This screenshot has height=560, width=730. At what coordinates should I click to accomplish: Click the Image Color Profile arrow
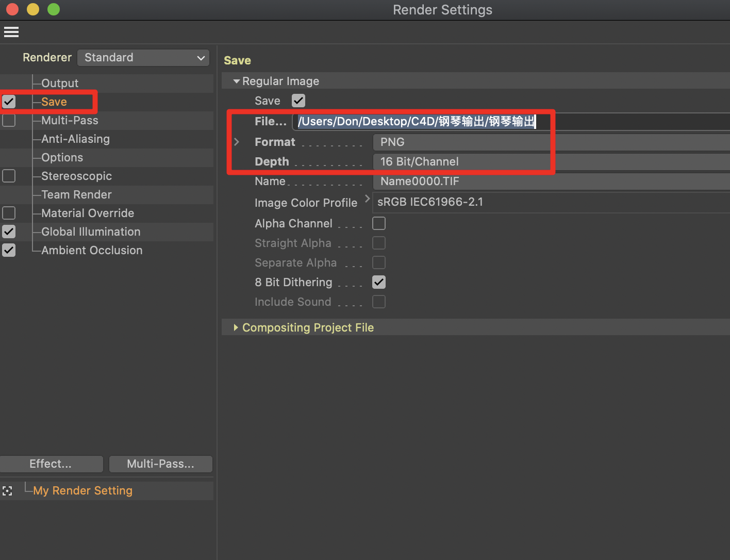[x=367, y=199]
